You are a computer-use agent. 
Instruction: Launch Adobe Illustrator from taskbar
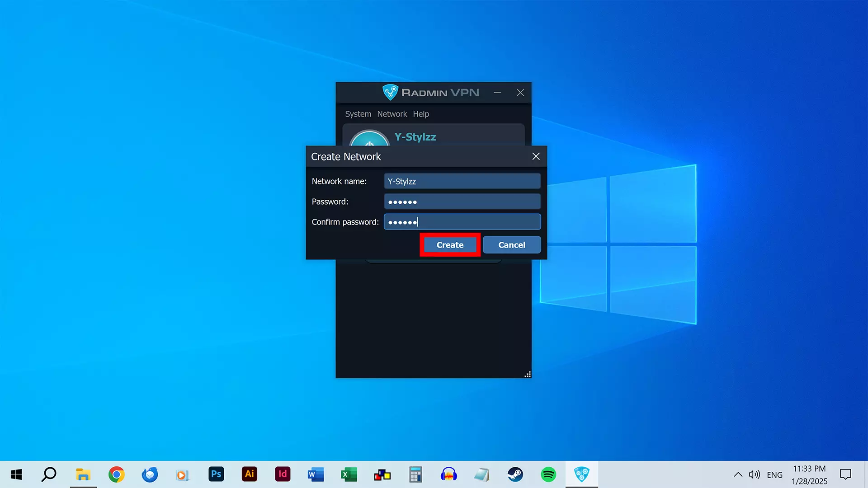coord(250,474)
